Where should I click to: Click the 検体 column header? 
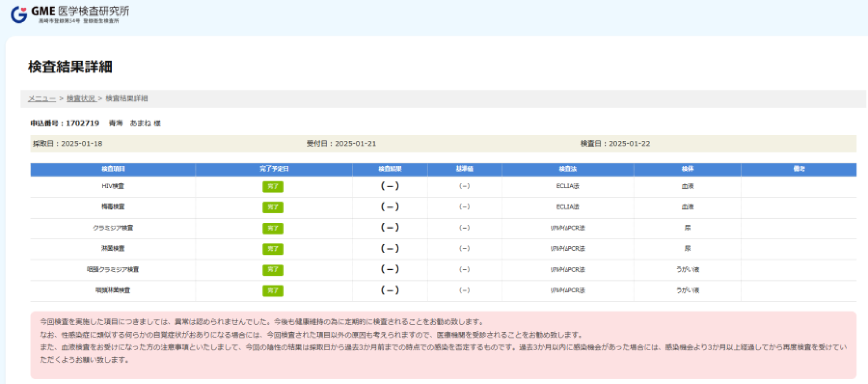tap(688, 169)
